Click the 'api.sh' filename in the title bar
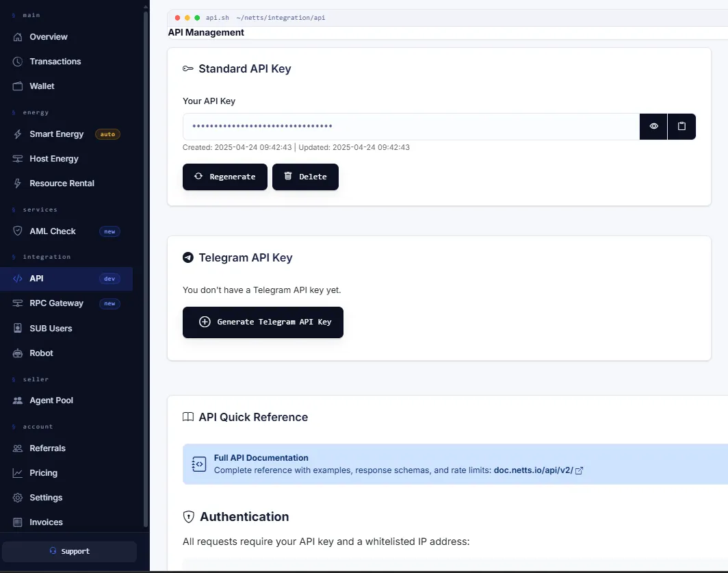 pos(218,18)
